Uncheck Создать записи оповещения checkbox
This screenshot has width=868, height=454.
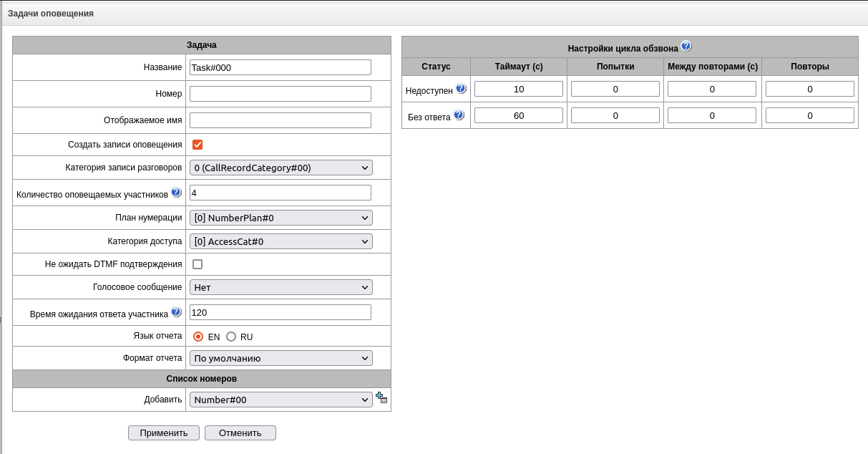click(x=198, y=145)
